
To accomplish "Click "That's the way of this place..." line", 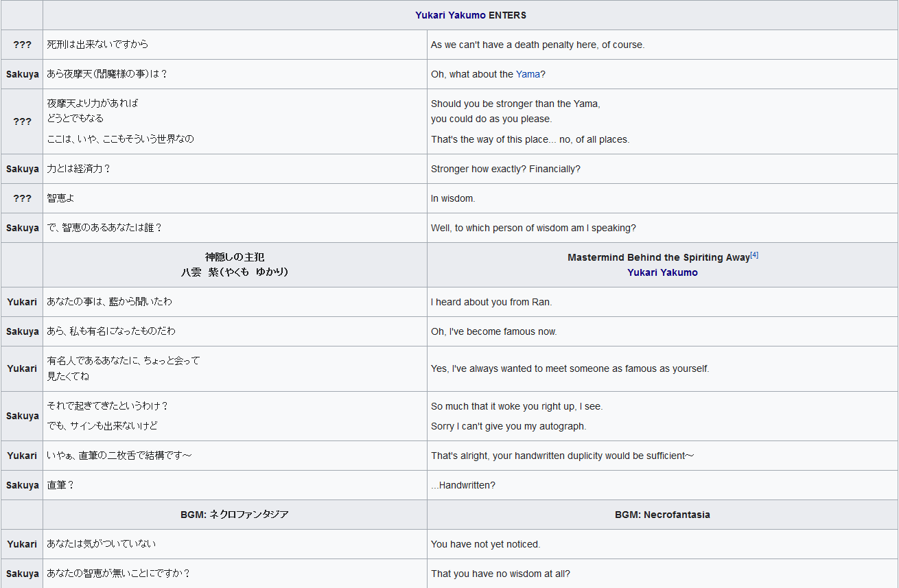I will pos(530,139).
